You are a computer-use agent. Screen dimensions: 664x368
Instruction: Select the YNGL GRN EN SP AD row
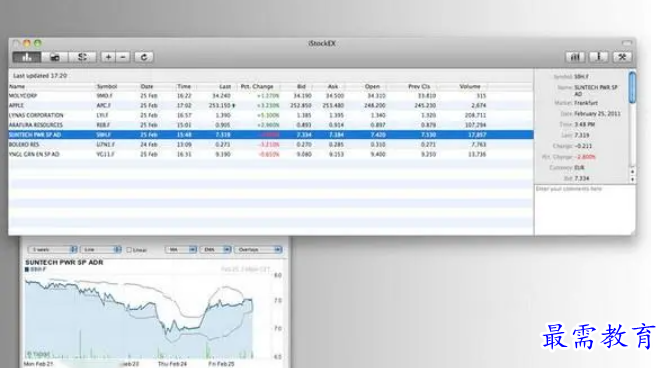271,154
